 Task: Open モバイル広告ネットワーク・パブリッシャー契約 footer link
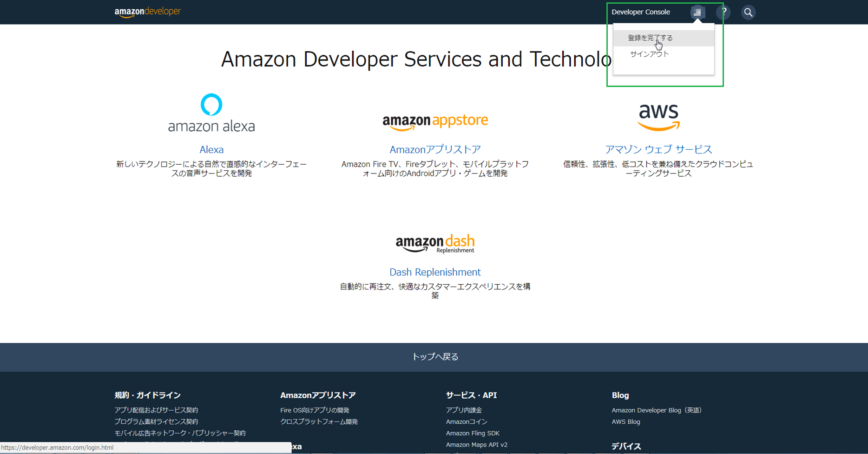(180, 433)
